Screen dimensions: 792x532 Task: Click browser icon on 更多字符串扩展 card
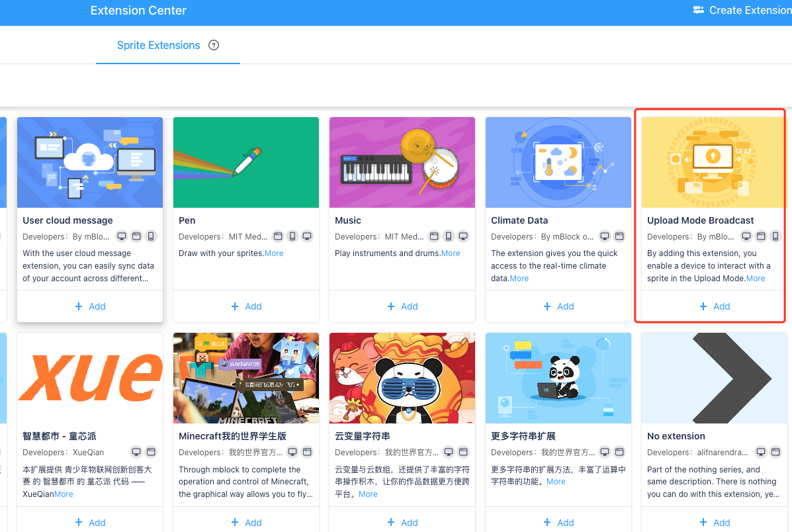pos(619,452)
